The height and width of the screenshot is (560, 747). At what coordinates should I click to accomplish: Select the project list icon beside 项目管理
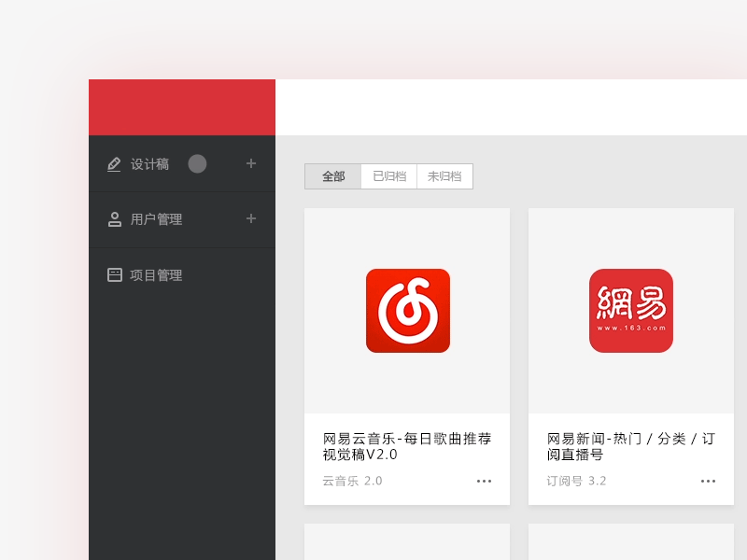coord(113,274)
